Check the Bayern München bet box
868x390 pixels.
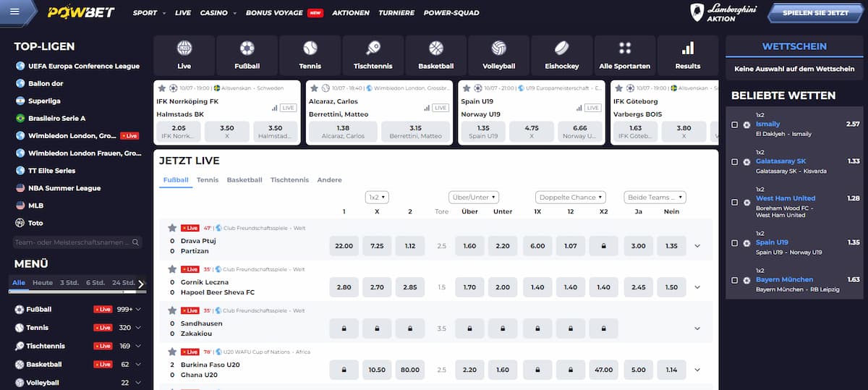735,279
